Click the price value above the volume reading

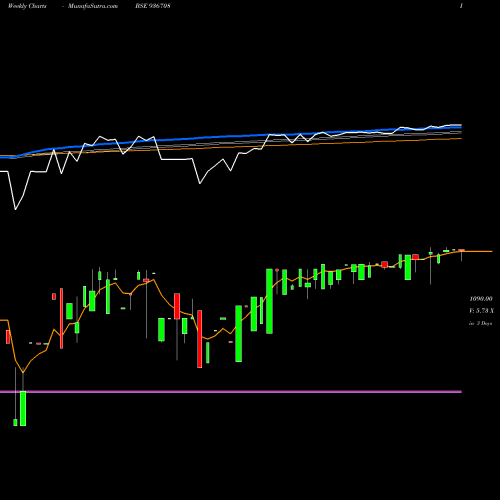coord(481,299)
